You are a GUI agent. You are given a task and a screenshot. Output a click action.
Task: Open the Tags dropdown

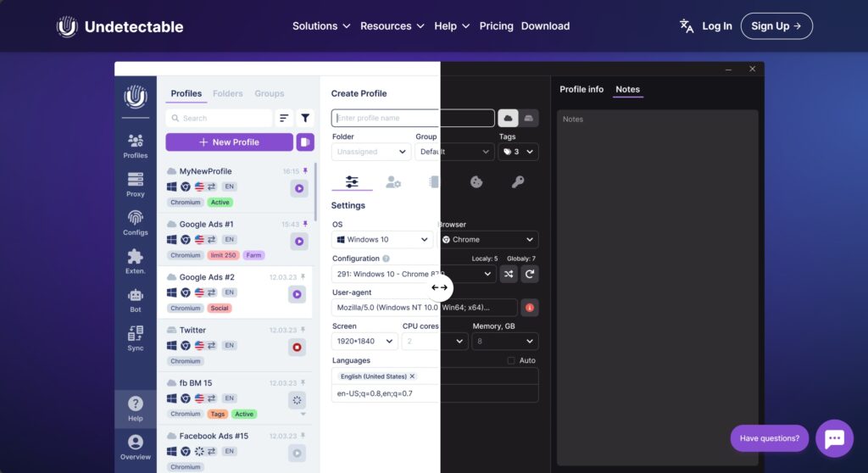tap(518, 152)
